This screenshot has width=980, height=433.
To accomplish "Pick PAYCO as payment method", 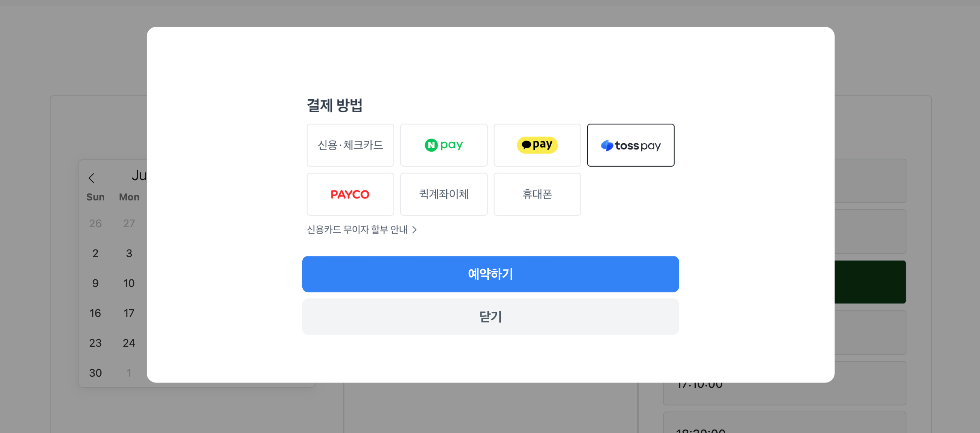I will 350,194.
